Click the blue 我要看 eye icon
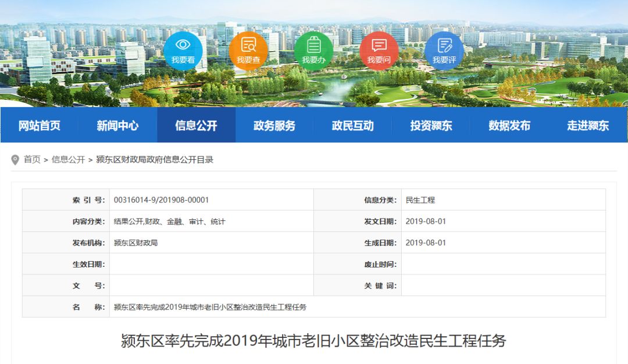 183,50
